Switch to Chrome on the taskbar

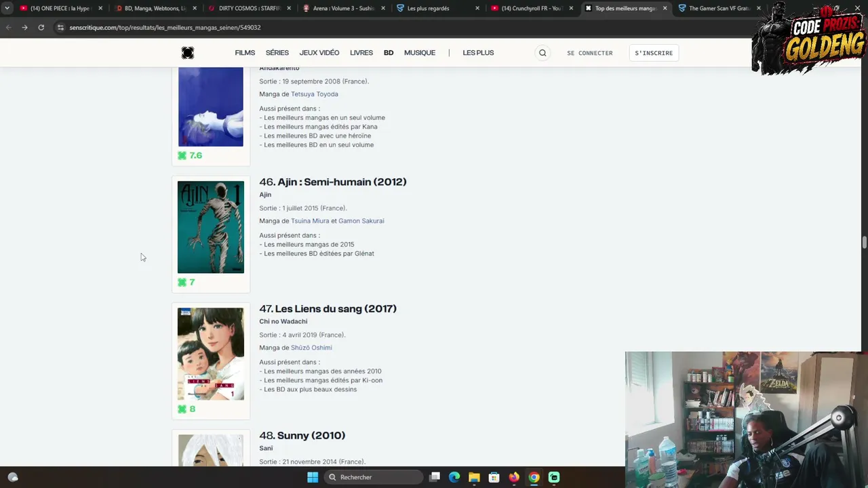pyautogui.click(x=534, y=477)
